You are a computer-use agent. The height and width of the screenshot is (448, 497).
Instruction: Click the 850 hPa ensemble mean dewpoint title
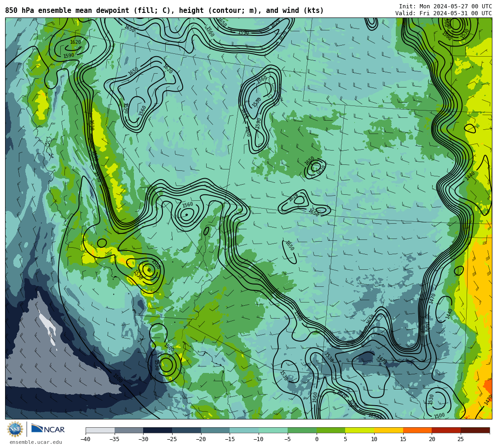(x=164, y=11)
